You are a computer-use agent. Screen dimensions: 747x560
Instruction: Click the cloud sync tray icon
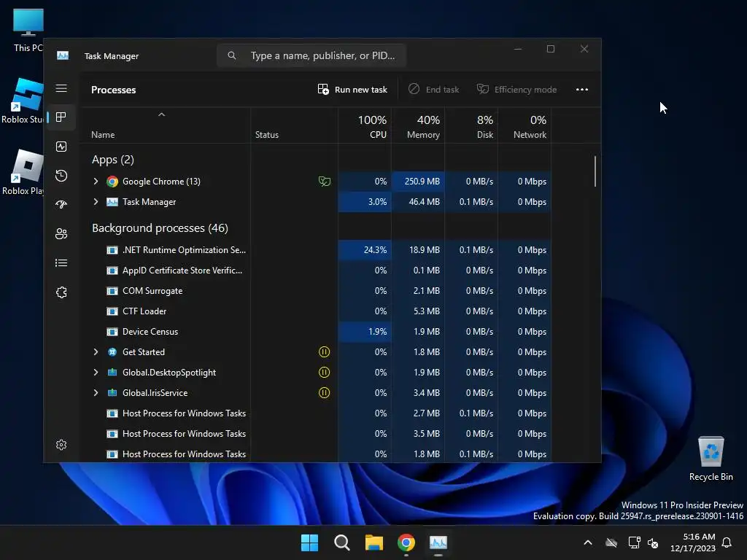[x=611, y=542]
